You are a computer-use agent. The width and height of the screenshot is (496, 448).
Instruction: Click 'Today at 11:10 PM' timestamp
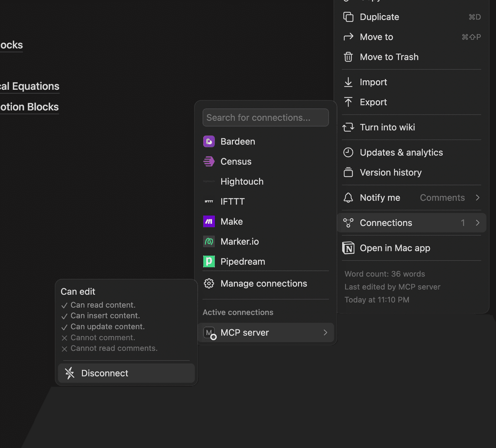(377, 299)
